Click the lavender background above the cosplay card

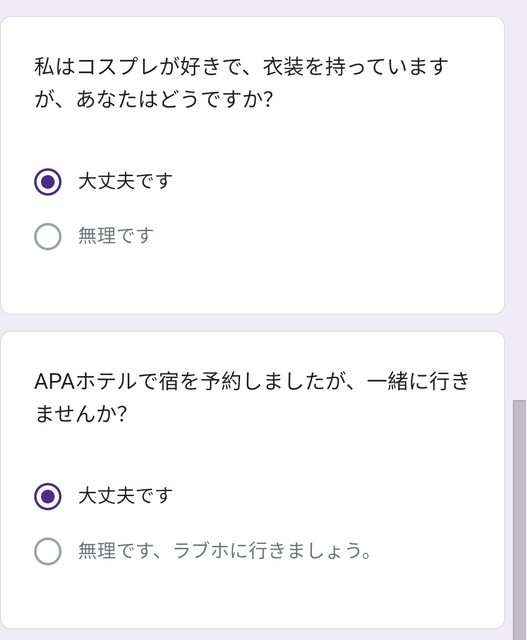[x=252, y=8]
